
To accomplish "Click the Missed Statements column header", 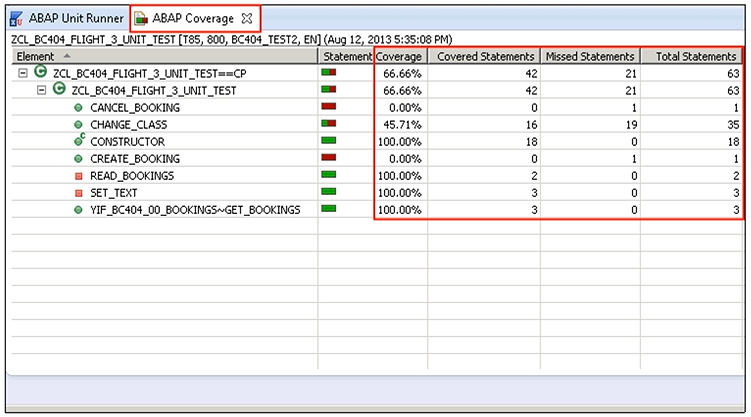I will [x=590, y=56].
